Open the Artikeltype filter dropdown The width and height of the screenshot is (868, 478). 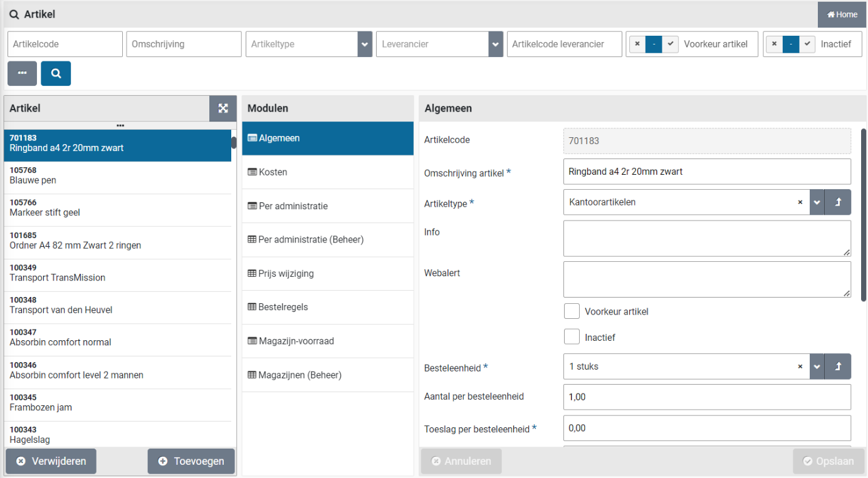pos(365,44)
